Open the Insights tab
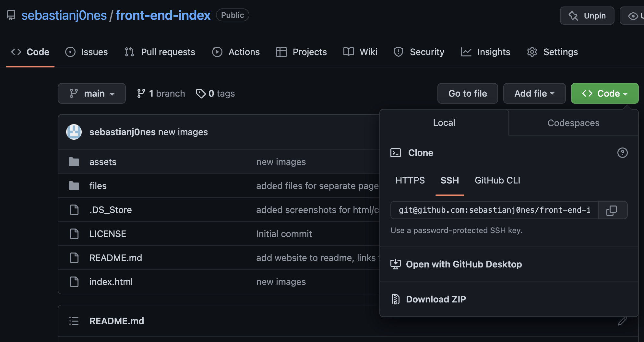Image resolution: width=644 pixels, height=342 pixels. [485, 52]
